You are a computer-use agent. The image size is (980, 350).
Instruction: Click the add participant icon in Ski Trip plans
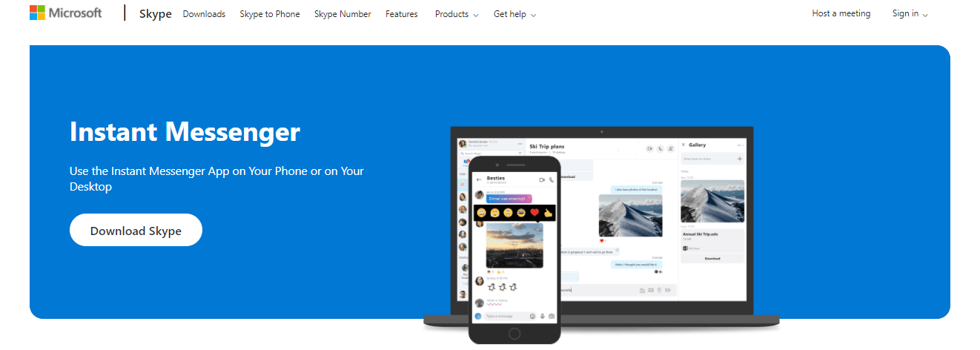point(671,148)
